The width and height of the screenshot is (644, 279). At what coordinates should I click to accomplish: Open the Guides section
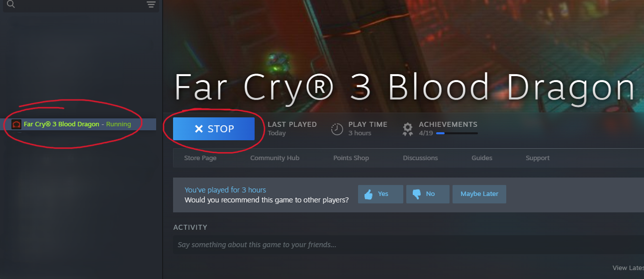pyautogui.click(x=482, y=158)
